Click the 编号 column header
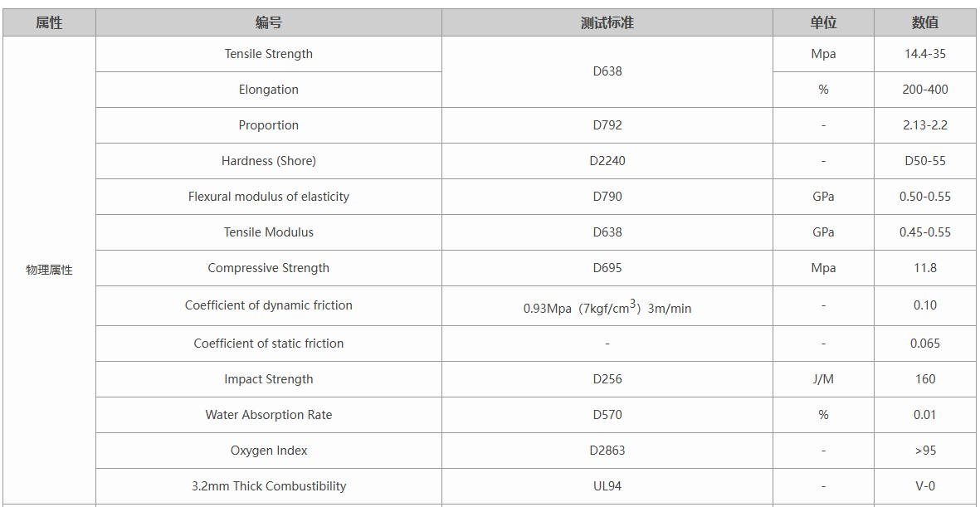 pos(268,22)
